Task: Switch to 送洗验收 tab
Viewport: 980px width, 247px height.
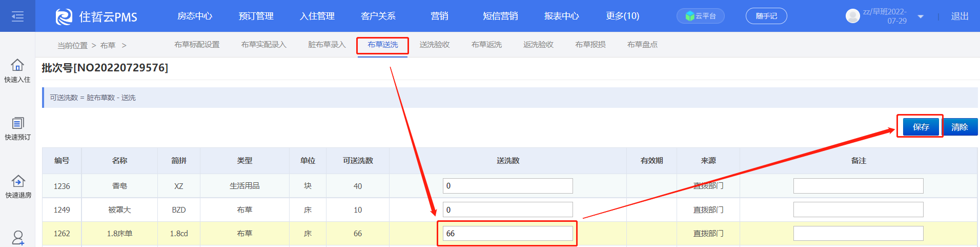Action: 435,45
